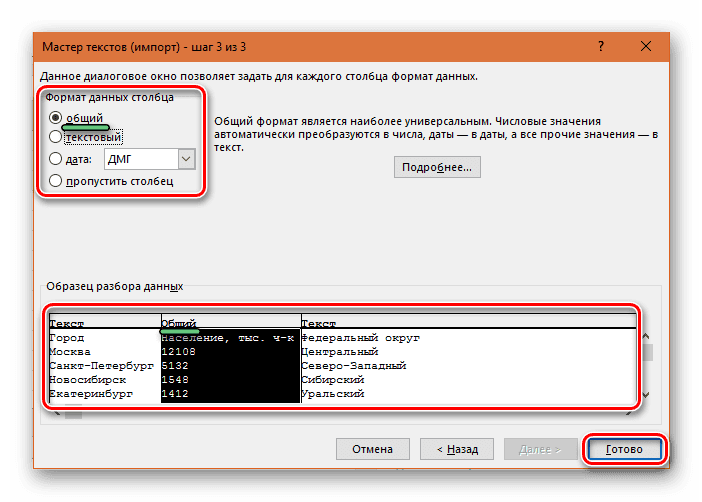Screen dimensions: 702x502
Task: Choose the текстовый column format option
Action: pyautogui.click(x=55, y=137)
